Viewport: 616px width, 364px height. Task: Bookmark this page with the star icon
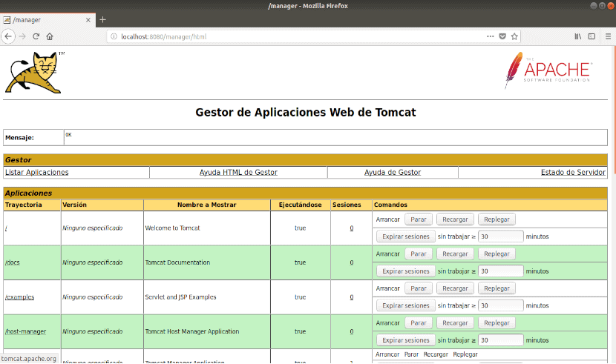[x=514, y=36]
